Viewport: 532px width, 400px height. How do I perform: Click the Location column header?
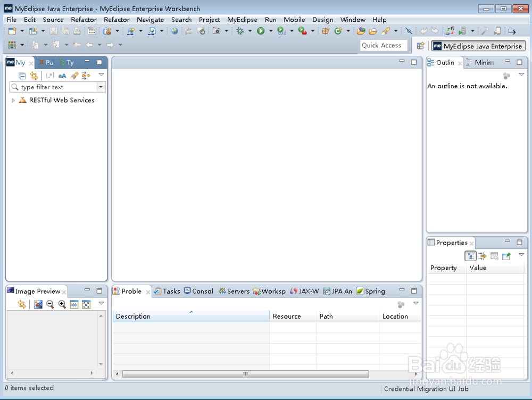[x=400, y=316]
